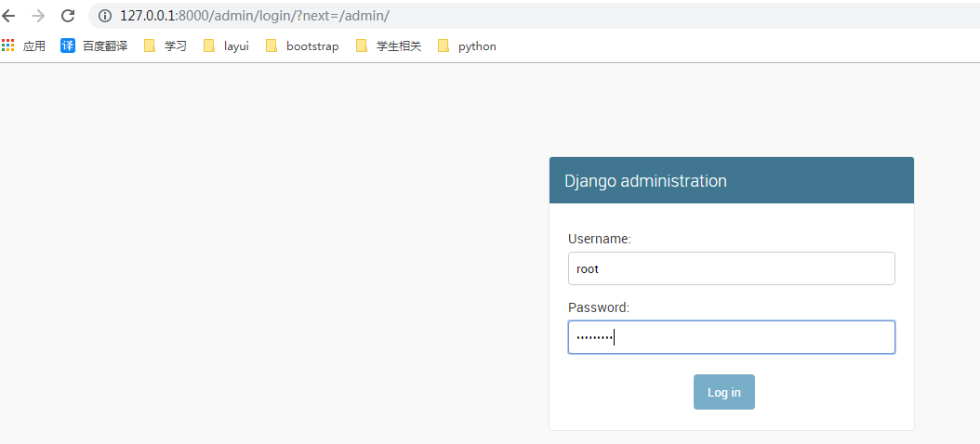Go back with the browser back arrow
This screenshot has height=444, width=980.
click(7, 16)
